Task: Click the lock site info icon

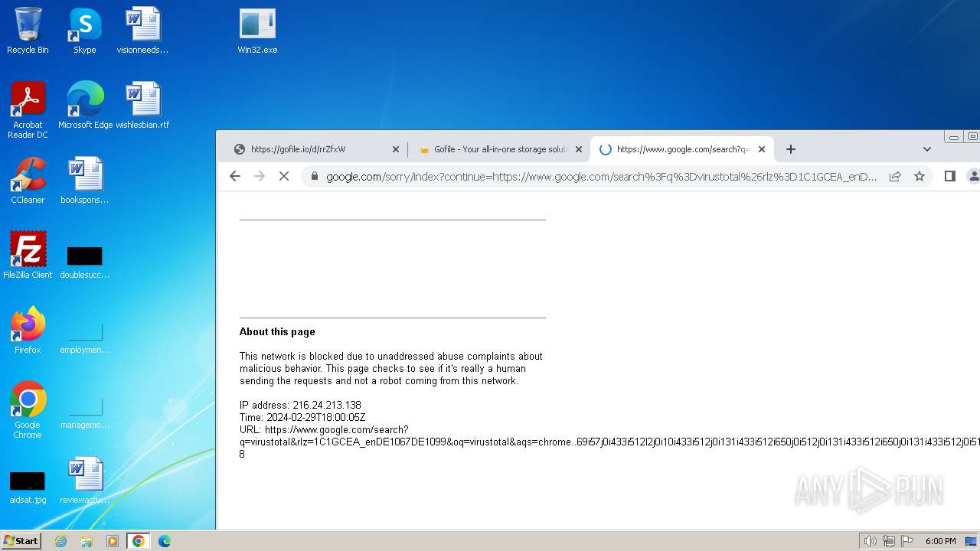Action: pyautogui.click(x=314, y=176)
